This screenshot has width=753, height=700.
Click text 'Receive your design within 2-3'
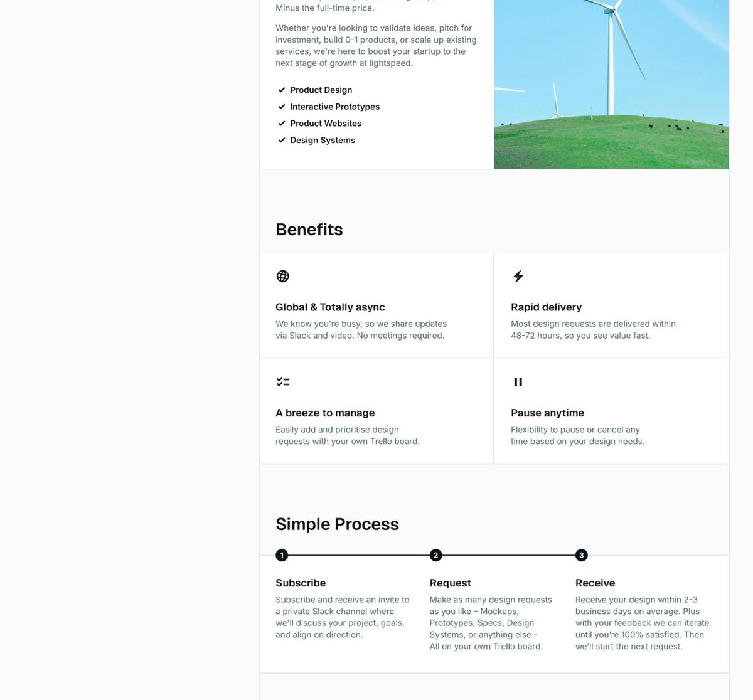[x=636, y=600]
